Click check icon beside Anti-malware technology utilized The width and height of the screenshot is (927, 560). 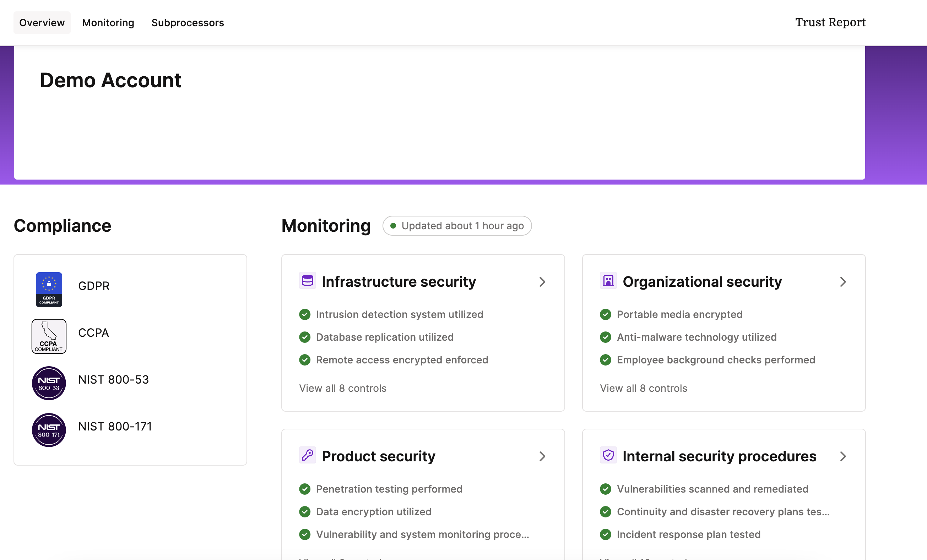(x=606, y=337)
